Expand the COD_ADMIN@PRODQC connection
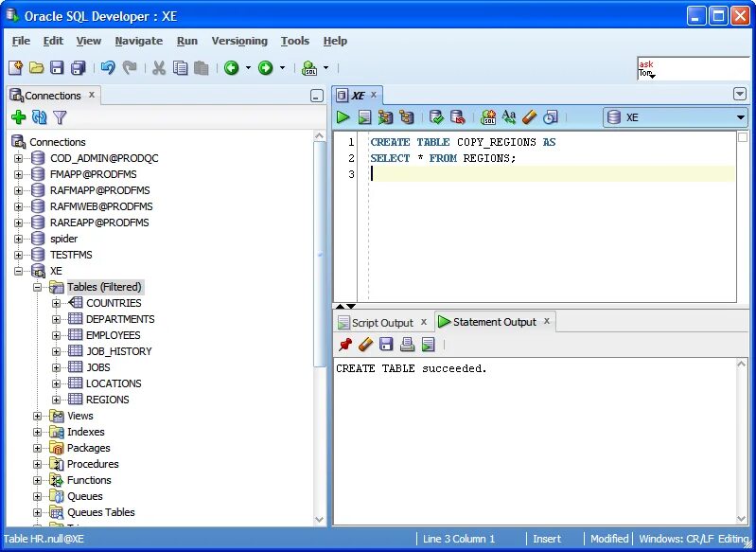This screenshot has width=756, height=552. (18, 158)
